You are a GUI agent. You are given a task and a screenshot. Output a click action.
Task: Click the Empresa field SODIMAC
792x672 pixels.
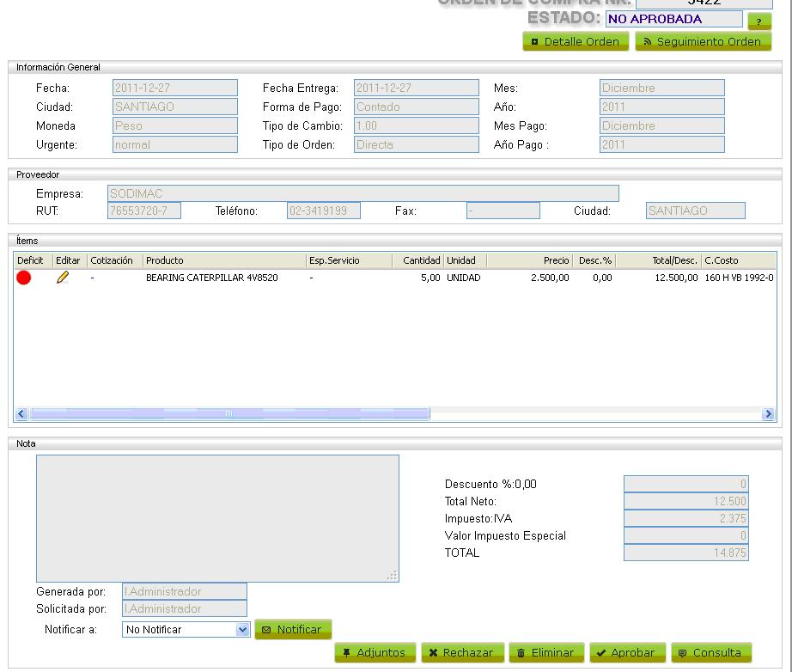point(362,193)
